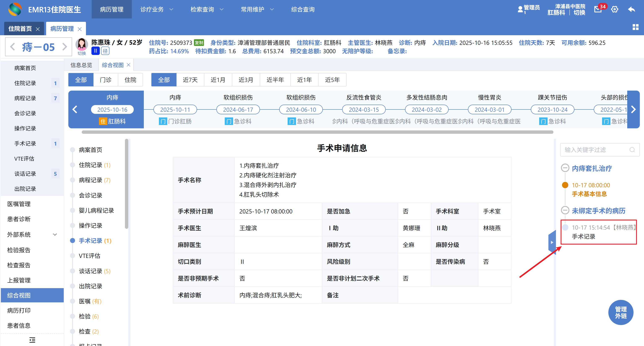The image size is (644, 346).
Task: Collapse the 内痔套扎治疗 tree node
Action: pos(565,168)
